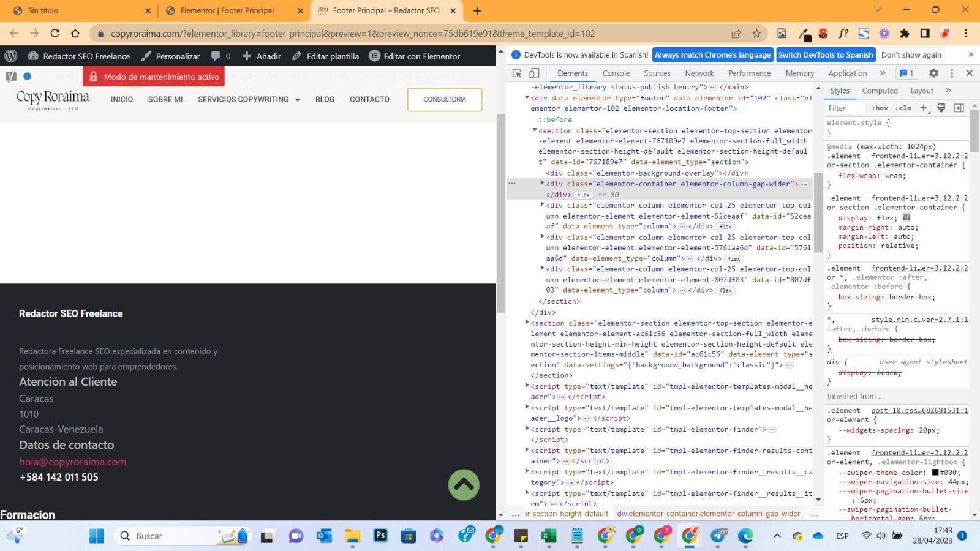Viewport: 980px width, 551px height.
Task: Dismiss the DevTools language infobar
Action: point(971,54)
